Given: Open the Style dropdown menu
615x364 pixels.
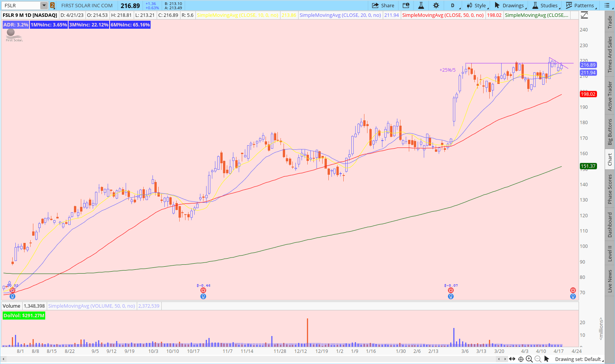Looking at the screenshot, I should coord(477,5).
